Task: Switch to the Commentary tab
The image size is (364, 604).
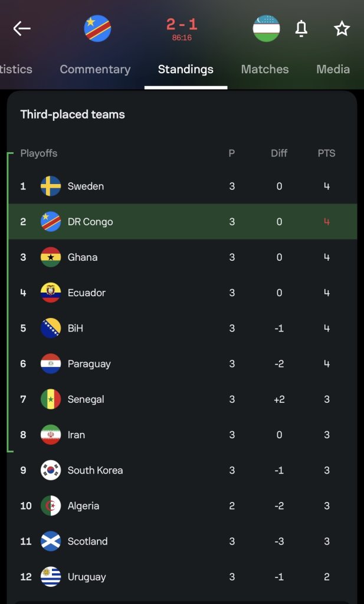Action: (x=95, y=70)
